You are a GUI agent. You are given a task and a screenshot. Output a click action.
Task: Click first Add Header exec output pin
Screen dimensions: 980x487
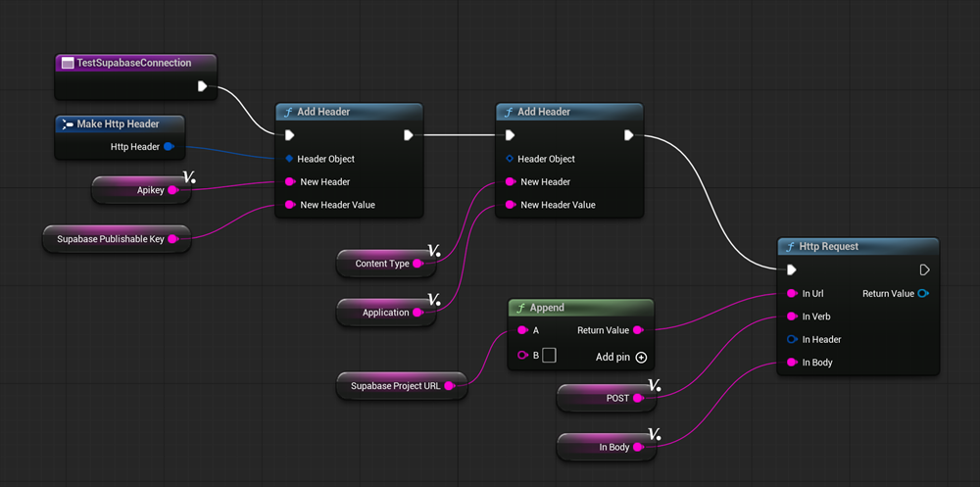tap(409, 135)
